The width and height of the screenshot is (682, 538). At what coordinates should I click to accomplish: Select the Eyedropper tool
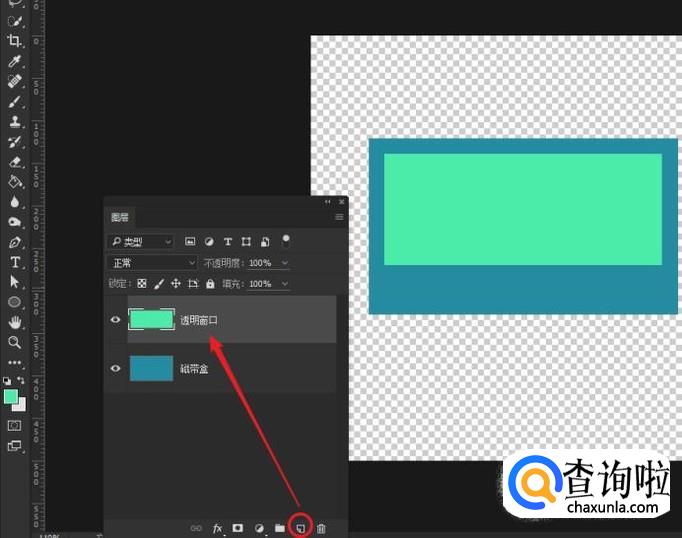[x=14, y=61]
